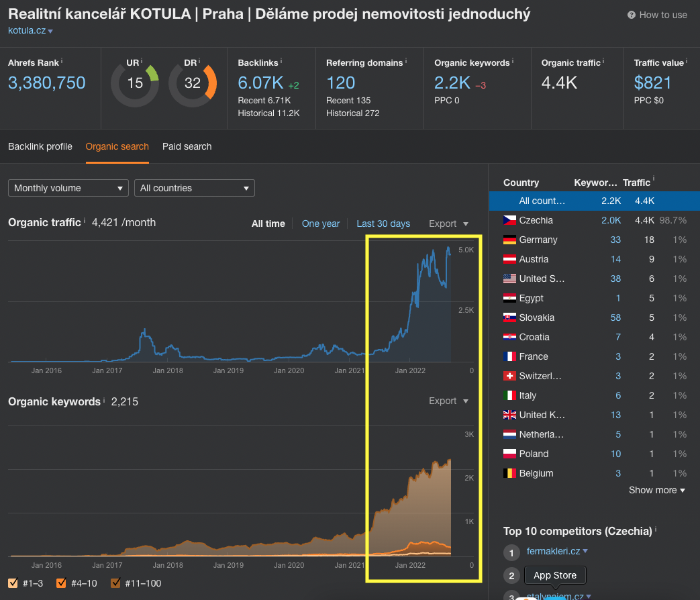The image size is (700, 600).
Task: Click info icon next to Organic keywords chart title
Action: click(x=104, y=400)
